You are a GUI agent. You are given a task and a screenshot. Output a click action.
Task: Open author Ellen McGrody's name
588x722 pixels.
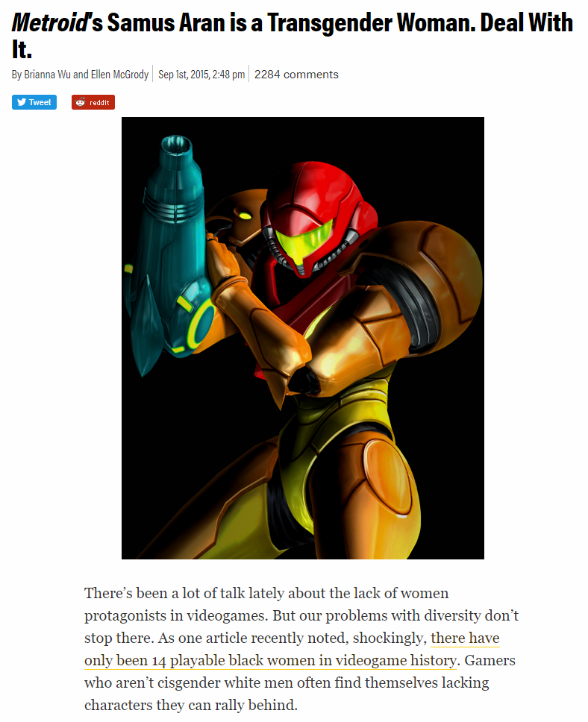pyautogui.click(x=119, y=75)
